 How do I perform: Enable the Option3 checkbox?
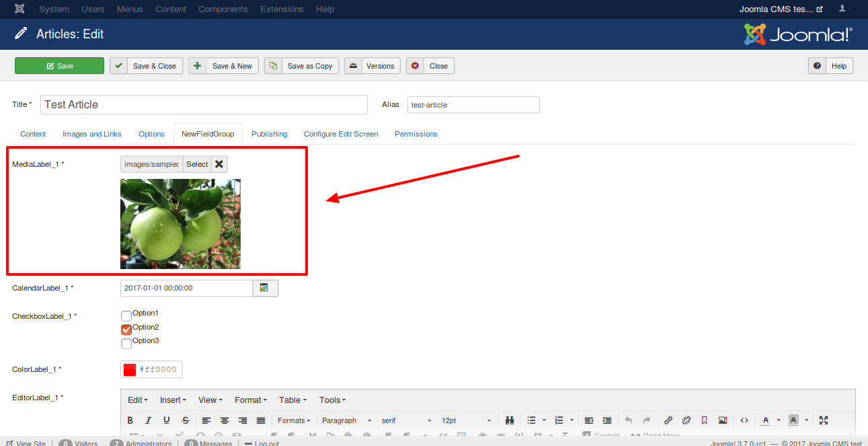[126, 344]
